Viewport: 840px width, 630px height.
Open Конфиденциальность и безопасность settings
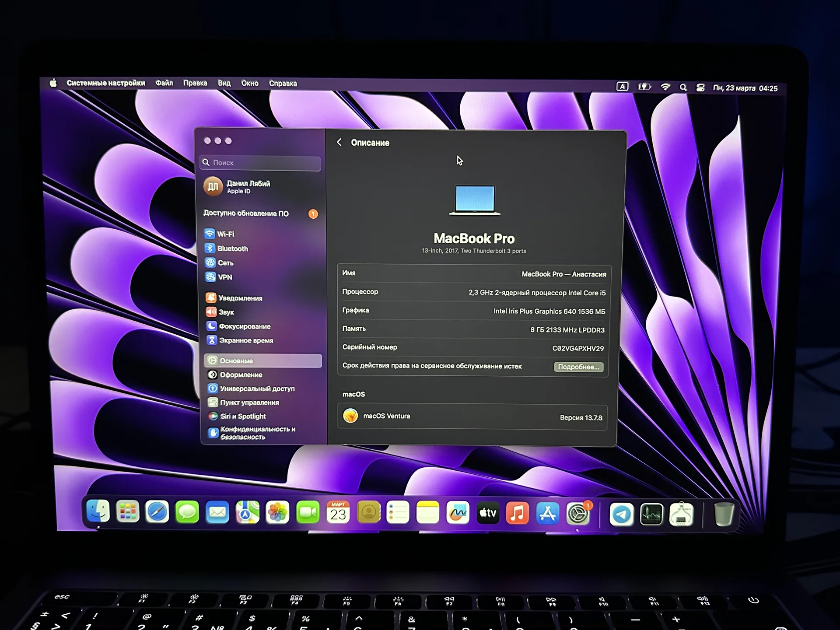(x=252, y=433)
